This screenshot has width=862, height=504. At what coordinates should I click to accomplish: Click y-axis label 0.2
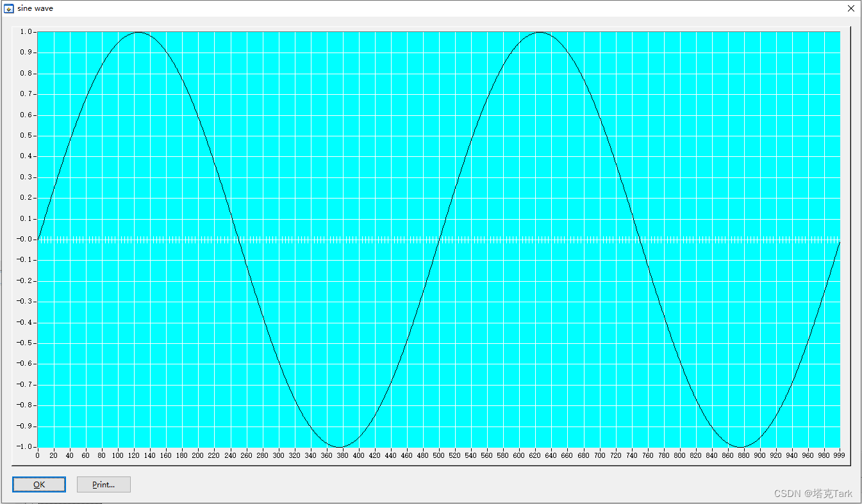pyautogui.click(x=25, y=197)
